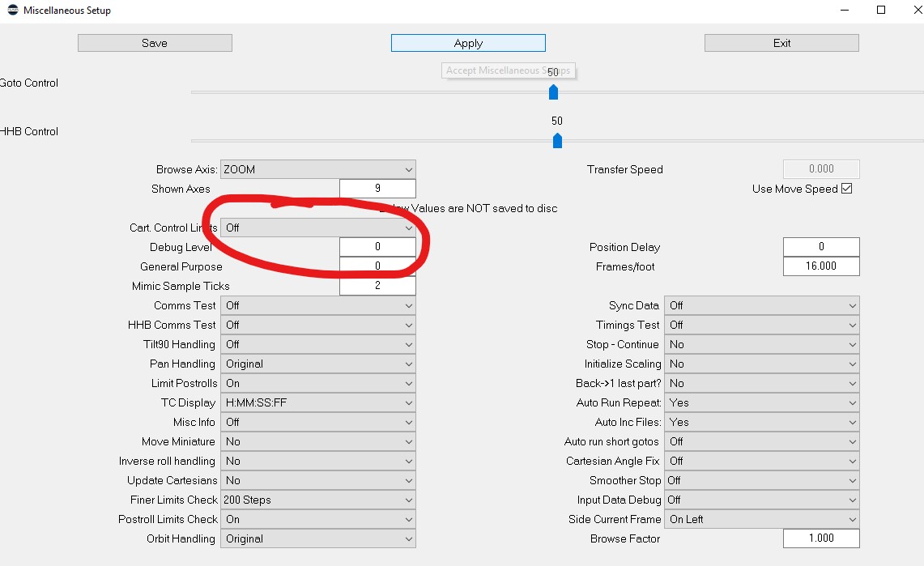Click the Miscellaneous Setup window icon
Screen dimensions: 924x566
tap(12, 10)
